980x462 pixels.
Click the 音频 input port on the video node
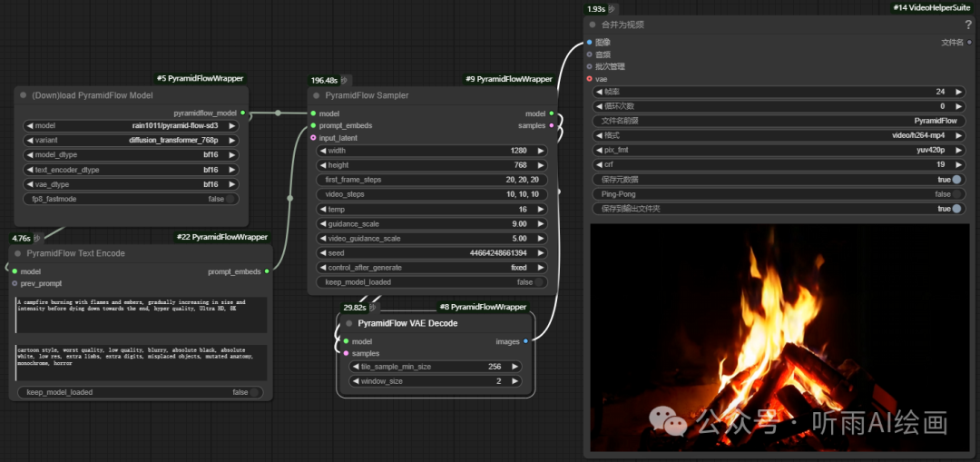click(589, 54)
